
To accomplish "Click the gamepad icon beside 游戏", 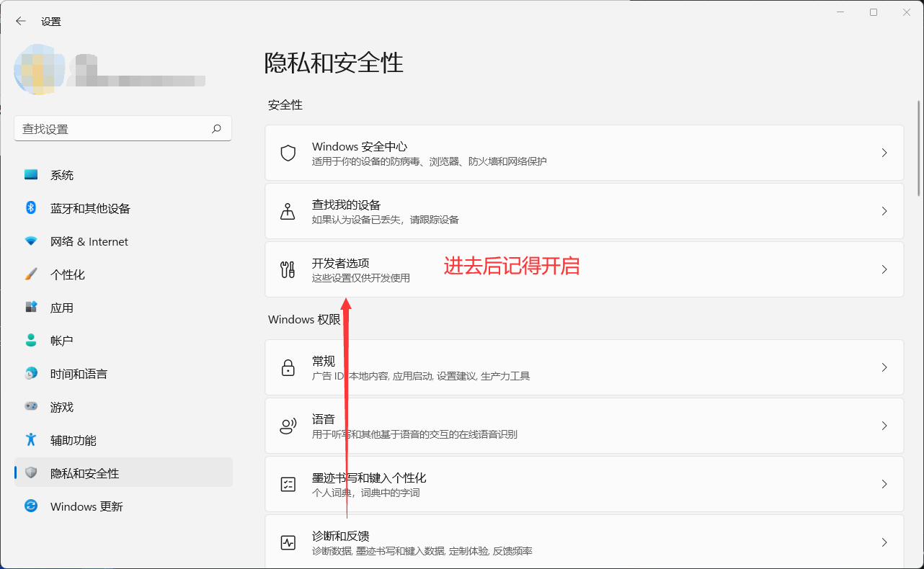I will (31, 406).
